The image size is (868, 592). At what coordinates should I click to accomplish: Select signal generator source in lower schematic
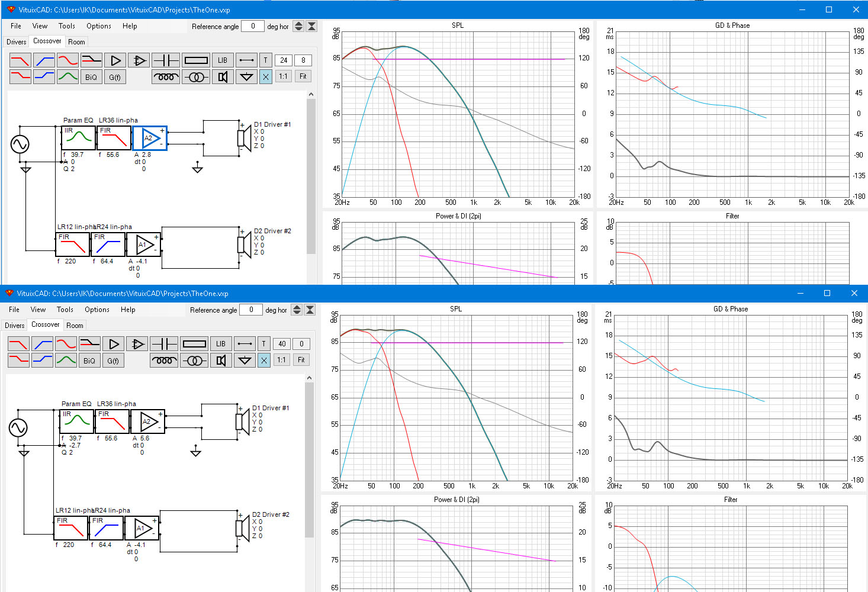18,427
